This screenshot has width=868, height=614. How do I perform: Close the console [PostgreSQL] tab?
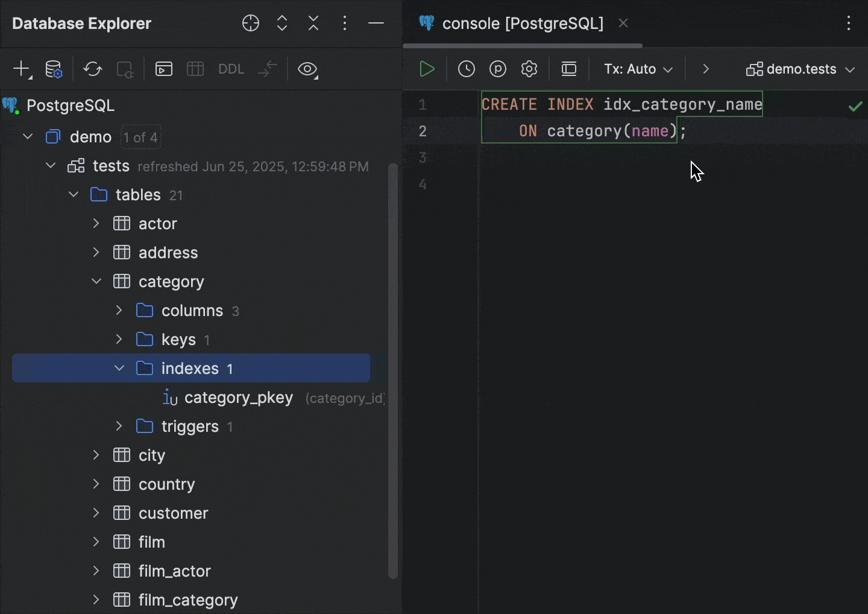pyautogui.click(x=624, y=24)
